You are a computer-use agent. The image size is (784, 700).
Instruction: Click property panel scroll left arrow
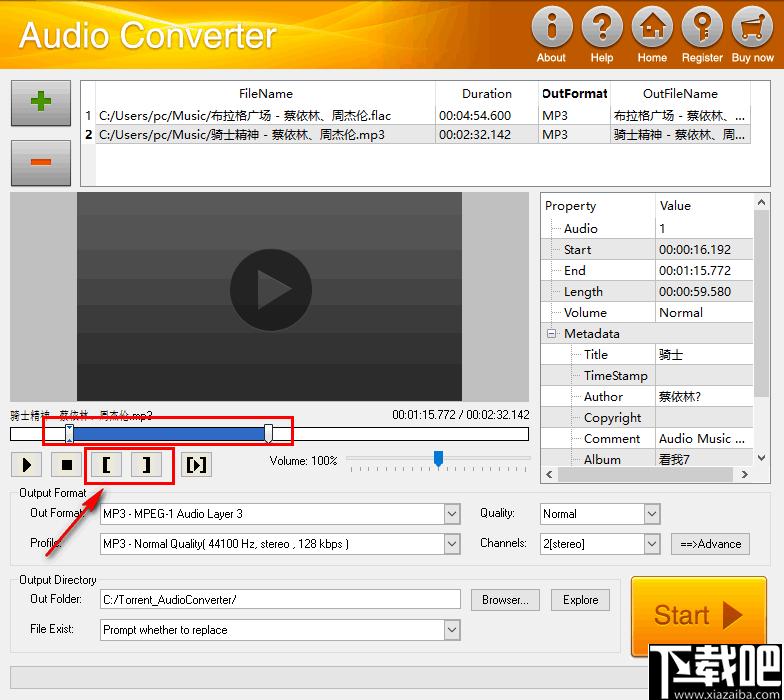[549, 474]
